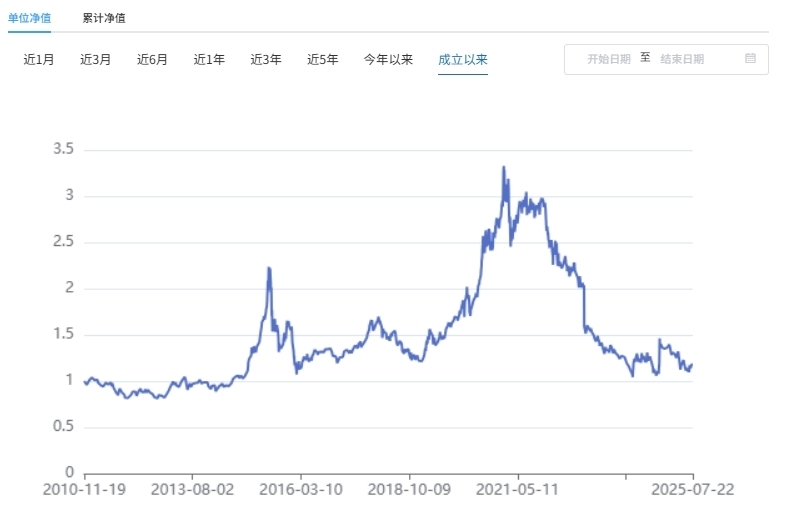Select the 成立以来 range option
This screenshot has height=523, width=788.
click(x=463, y=60)
